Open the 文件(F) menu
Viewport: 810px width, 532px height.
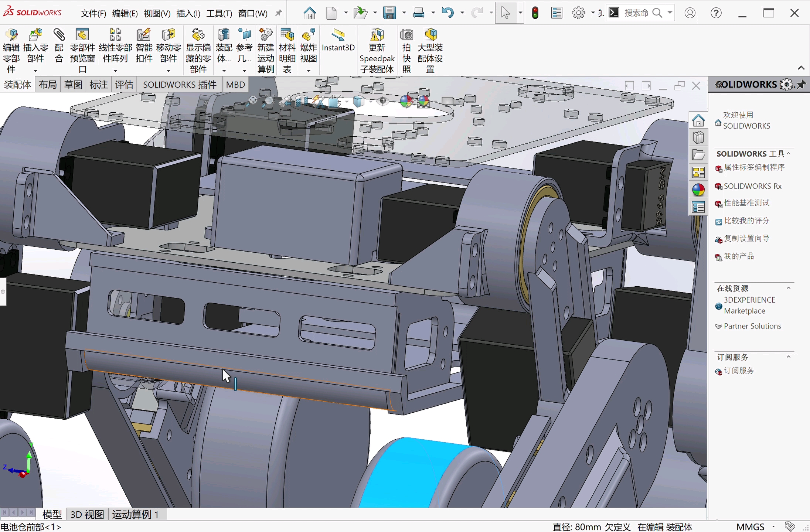[93, 14]
